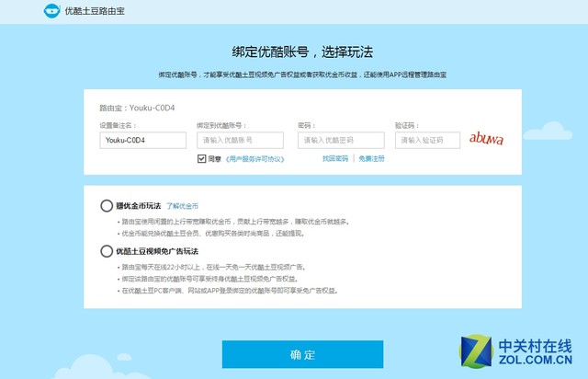The image size is (588, 379).
Task: Select the 赚优金币玩法 radio button
Action: [x=107, y=206]
